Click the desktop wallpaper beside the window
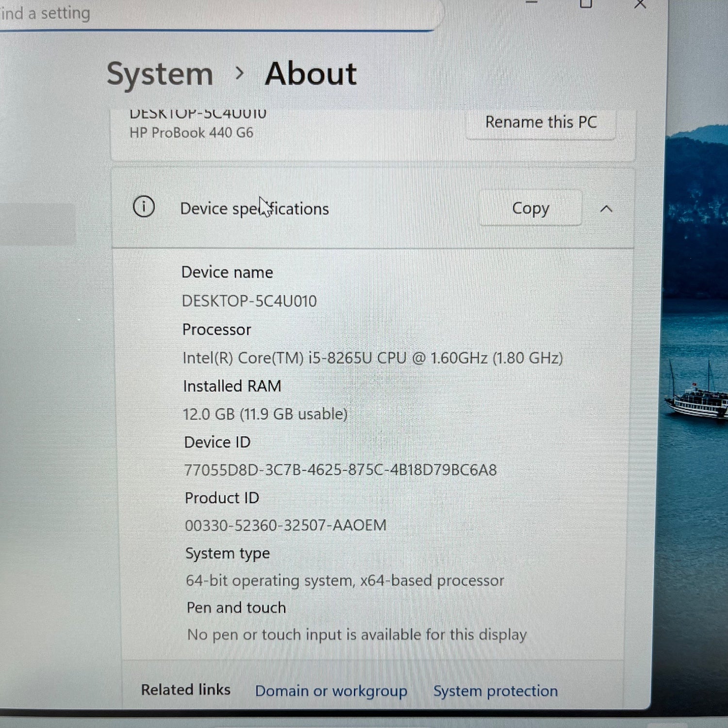The height and width of the screenshot is (728, 728). point(696,291)
